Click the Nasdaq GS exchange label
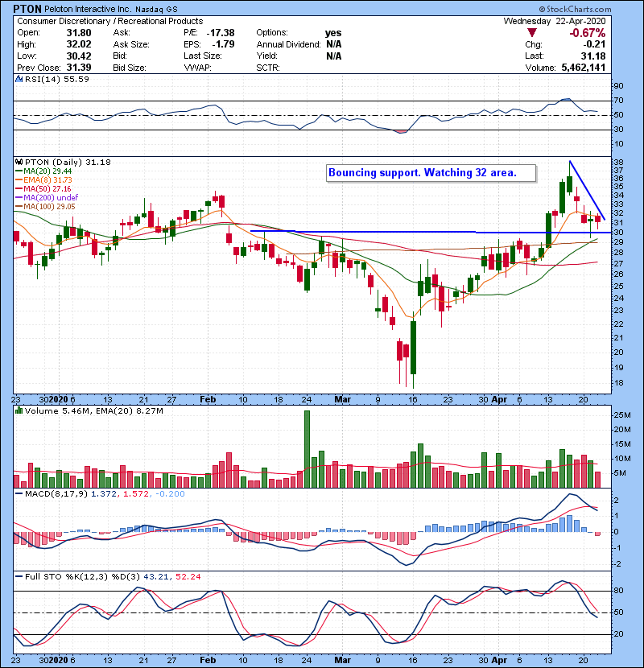 [x=156, y=10]
